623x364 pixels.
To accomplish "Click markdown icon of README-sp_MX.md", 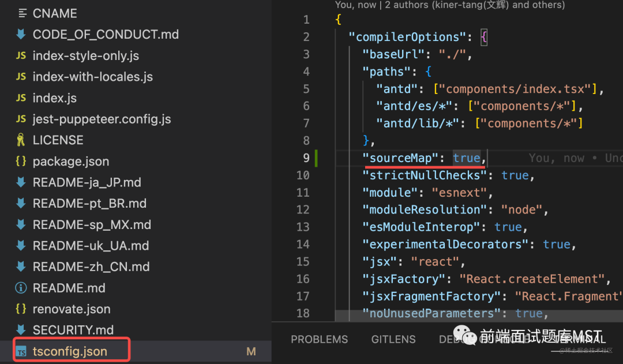I will (x=21, y=224).
